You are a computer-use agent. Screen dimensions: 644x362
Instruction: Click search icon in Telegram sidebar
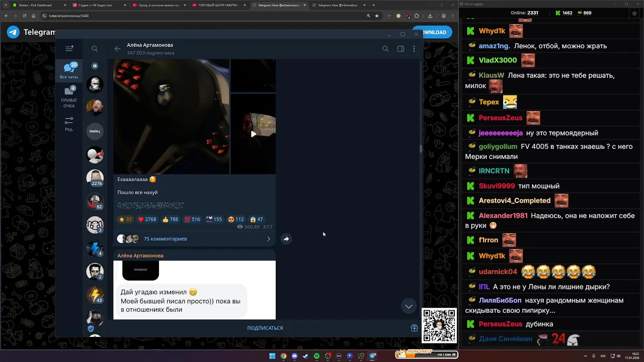click(x=95, y=49)
